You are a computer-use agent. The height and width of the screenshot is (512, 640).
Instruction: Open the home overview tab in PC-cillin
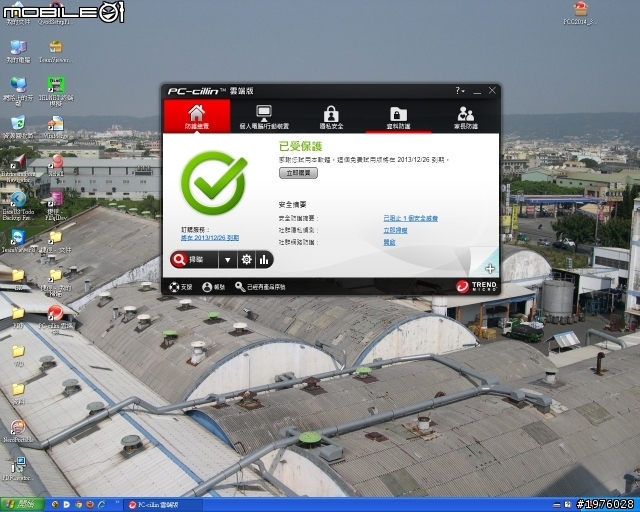point(197,116)
